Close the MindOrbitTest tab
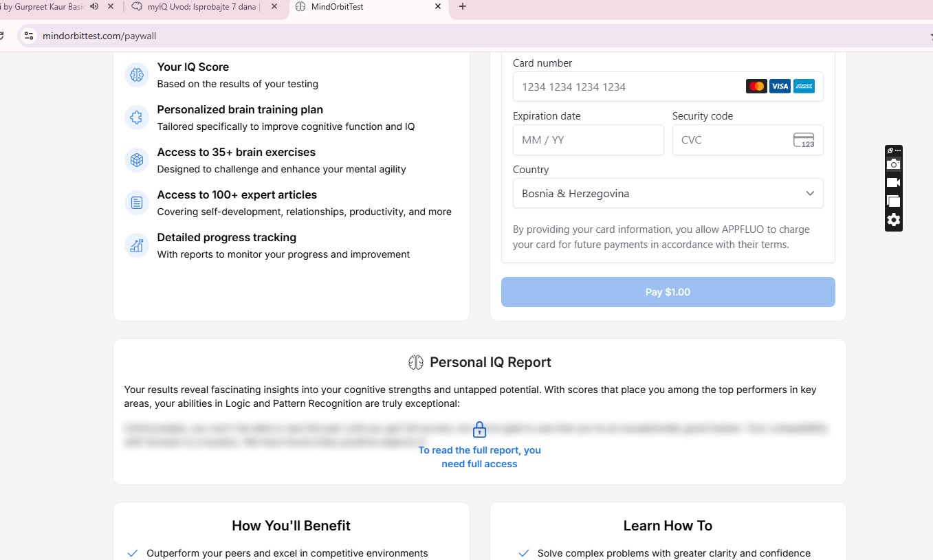This screenshot has height=560, width=933. tap(438, 7)
